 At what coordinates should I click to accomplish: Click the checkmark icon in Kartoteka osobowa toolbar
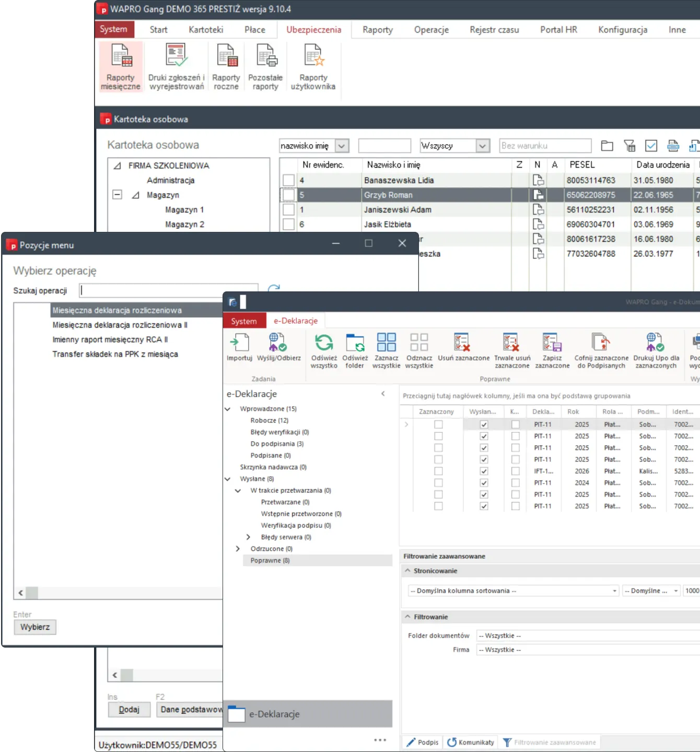pyautogui.click(x=651, y=146)
